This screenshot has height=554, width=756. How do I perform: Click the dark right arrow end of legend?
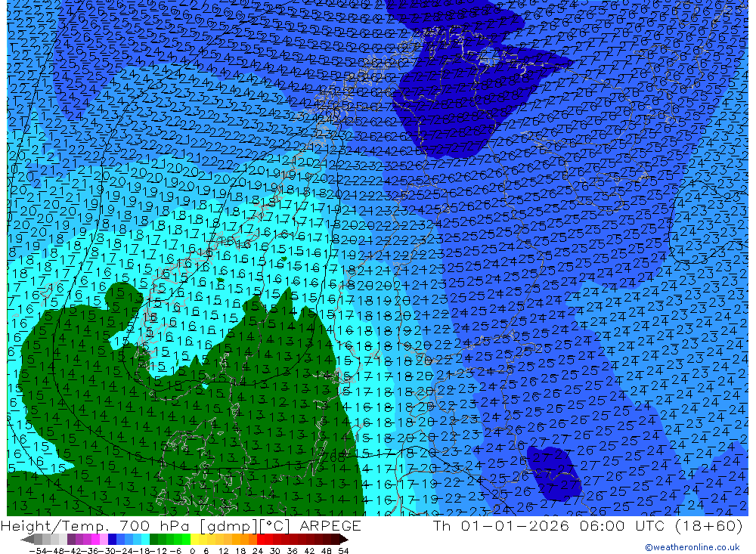click(x=344, y=539)
